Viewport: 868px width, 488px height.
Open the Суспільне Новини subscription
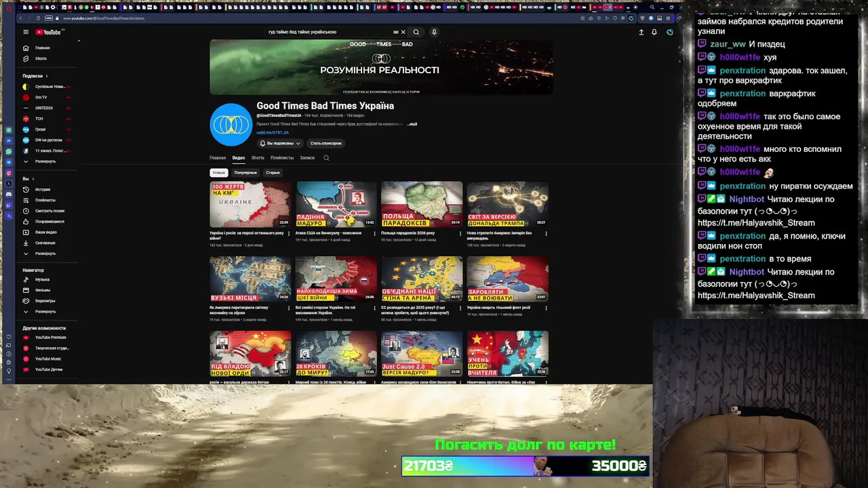click(x=46, y=87)
